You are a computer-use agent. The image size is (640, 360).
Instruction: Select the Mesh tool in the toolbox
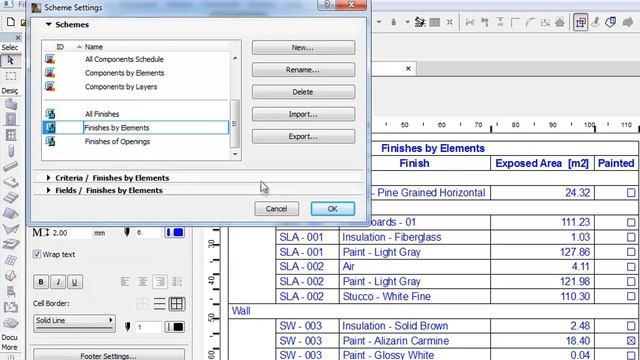11,323
